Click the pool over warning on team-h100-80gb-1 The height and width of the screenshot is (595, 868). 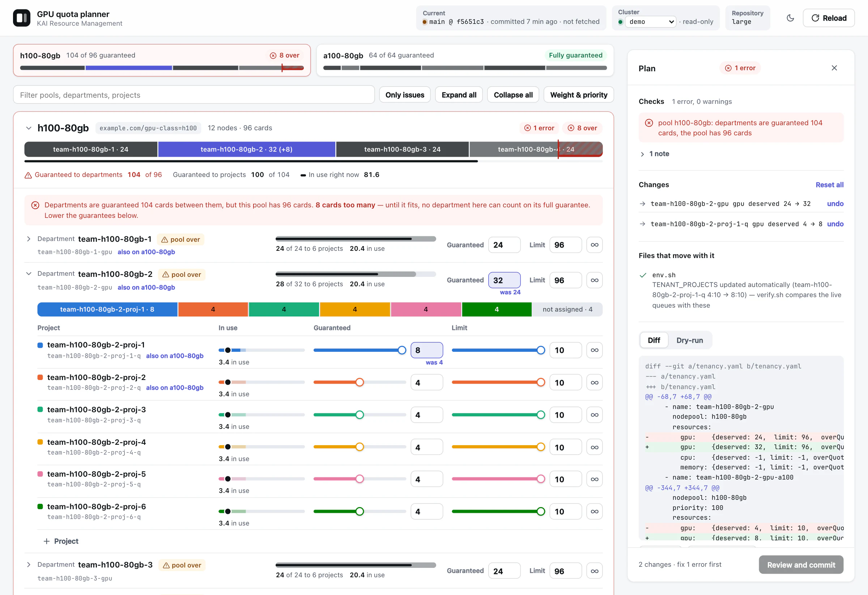click(x=180, y=240)
